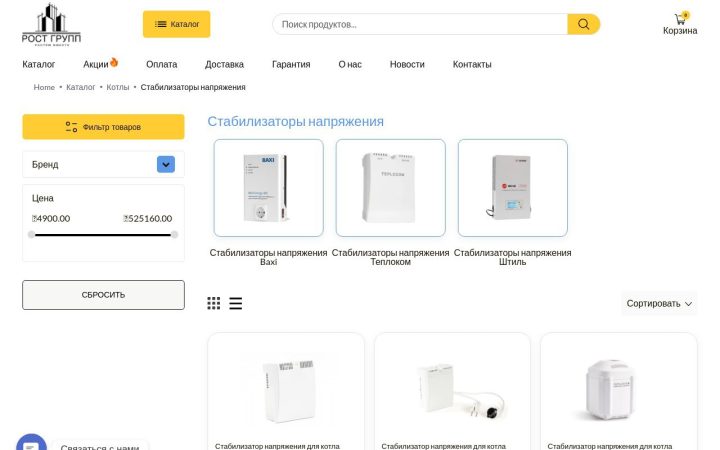Click the left price slider handle
720x450 pixels.
pos(31,235)
